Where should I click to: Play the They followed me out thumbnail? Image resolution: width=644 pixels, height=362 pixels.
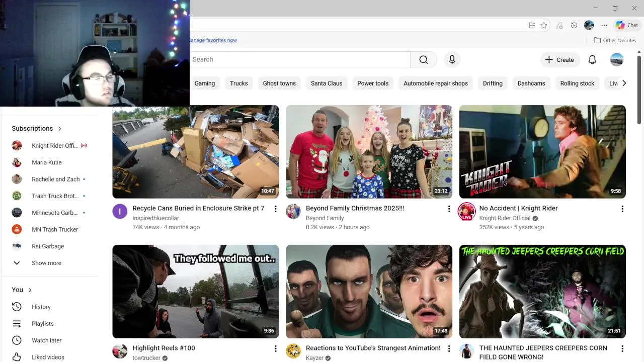(195, 291)
